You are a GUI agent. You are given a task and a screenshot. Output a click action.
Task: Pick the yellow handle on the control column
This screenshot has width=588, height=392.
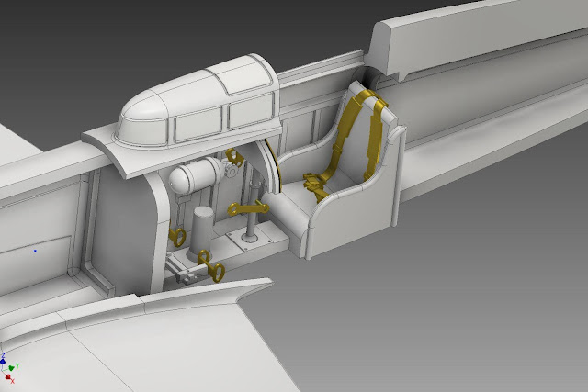pos(248,208)
